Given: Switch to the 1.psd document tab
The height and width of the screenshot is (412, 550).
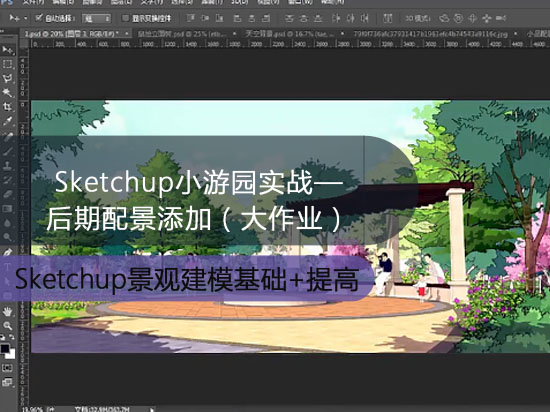Looking at the screenshot, I should pos(72,34).
